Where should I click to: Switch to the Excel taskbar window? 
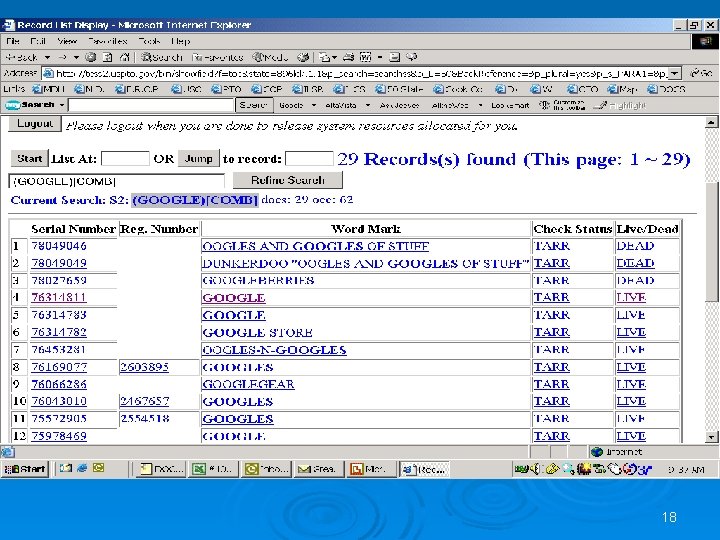[x=212, y=469]
